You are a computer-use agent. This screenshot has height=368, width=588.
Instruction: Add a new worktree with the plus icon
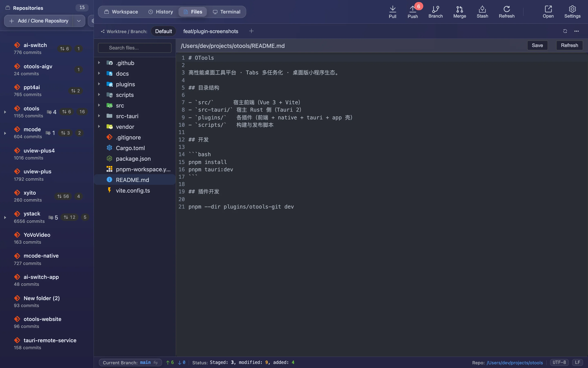click(x=251, y=31)
